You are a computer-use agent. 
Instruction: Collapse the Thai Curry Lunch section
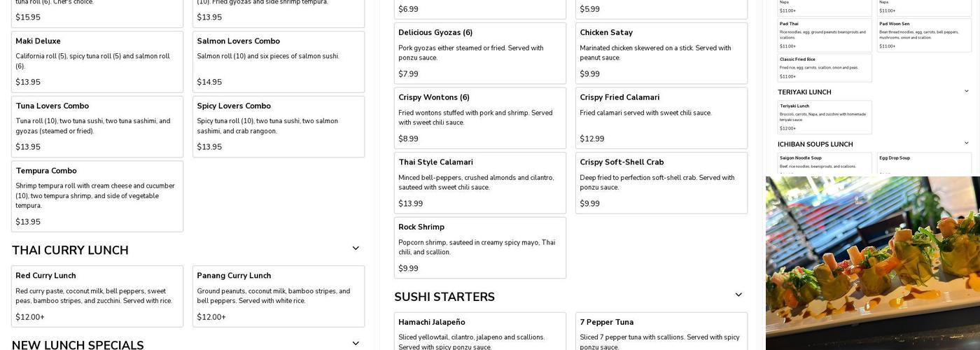[x=356, y=248]
